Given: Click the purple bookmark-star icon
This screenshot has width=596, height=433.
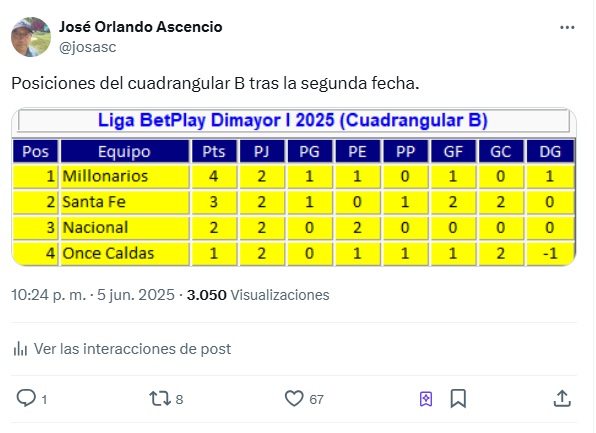Looking at the screenshot, I should (x=426, y=399).
